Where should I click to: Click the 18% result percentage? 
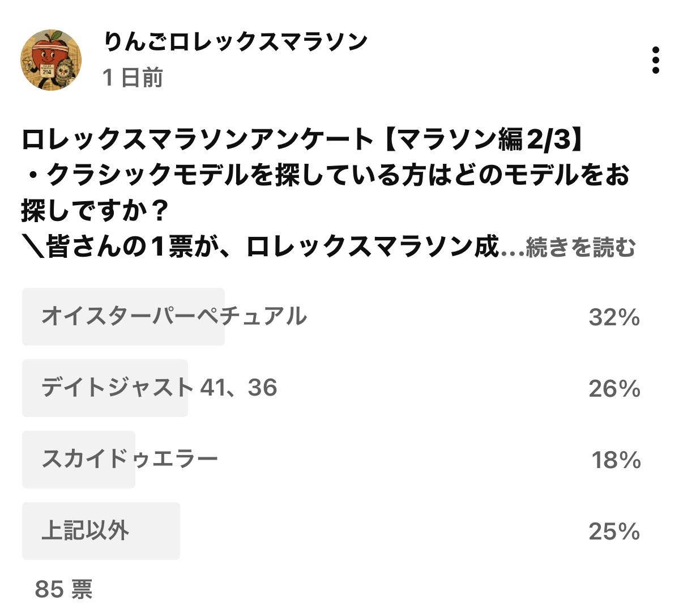(616, 460)
